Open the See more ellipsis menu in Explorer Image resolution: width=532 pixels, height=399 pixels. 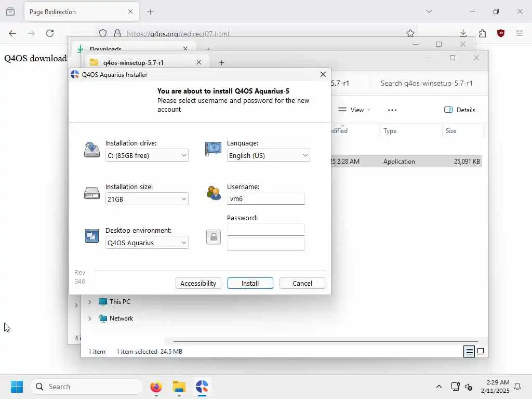coord(392,110)
